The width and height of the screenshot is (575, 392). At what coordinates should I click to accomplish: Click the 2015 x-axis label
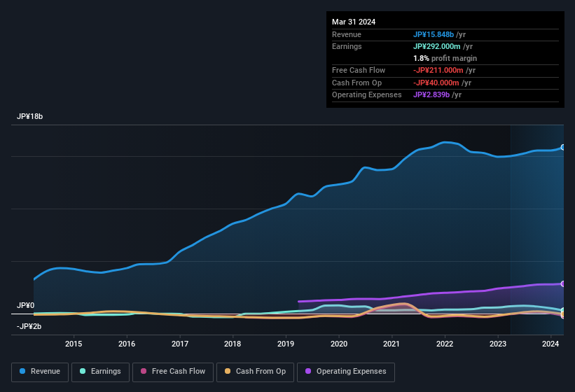pos(74,344)
